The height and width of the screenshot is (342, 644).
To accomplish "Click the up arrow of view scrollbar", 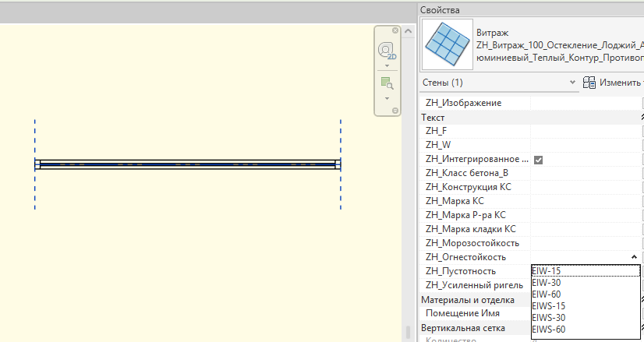I will 408,31.
